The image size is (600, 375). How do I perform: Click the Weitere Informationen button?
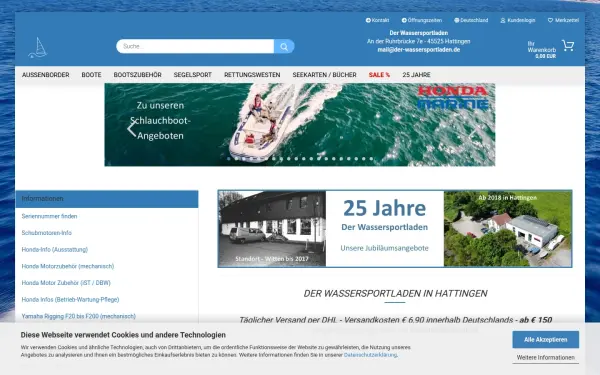(x=546, y=357)
